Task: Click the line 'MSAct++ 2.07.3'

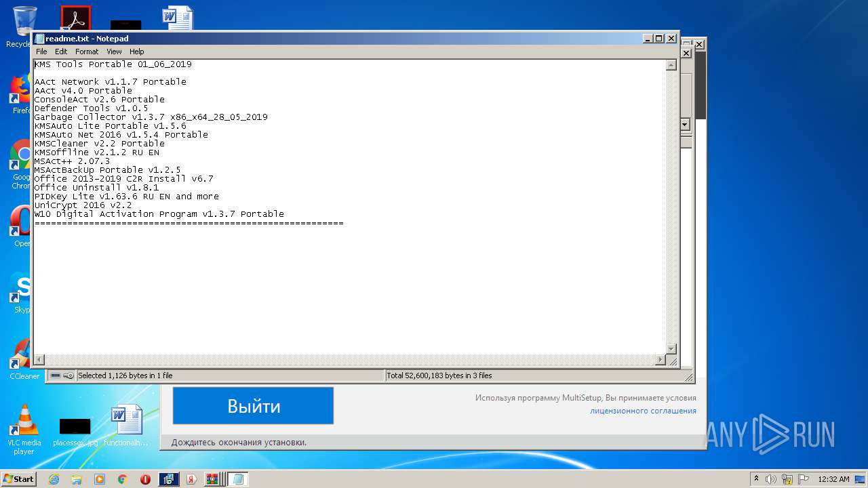Action: (73, 161)
